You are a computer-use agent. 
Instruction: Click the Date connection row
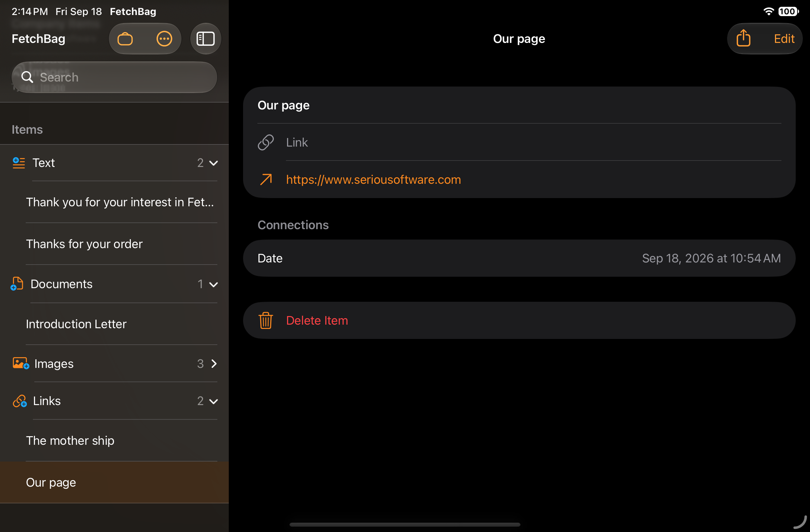(x=519, y=258)
